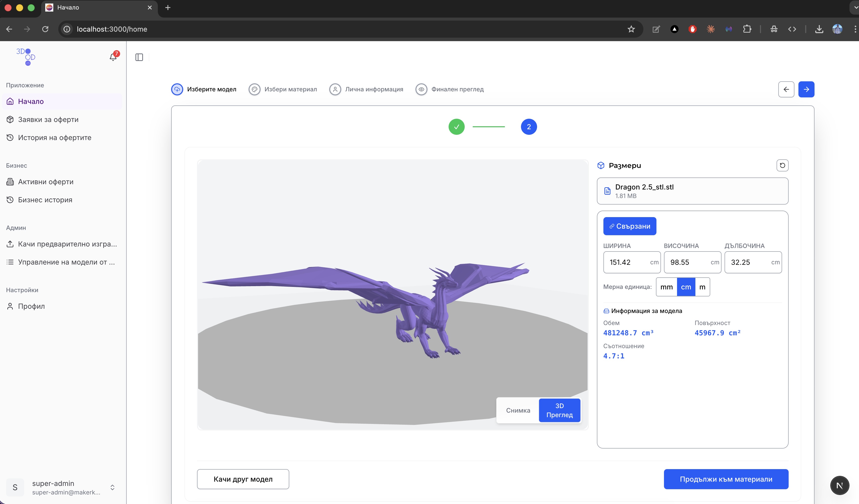This screenshot has width=859, height=504.
Task: Select mm as measurement unit
Action: (x=666, y=287)
